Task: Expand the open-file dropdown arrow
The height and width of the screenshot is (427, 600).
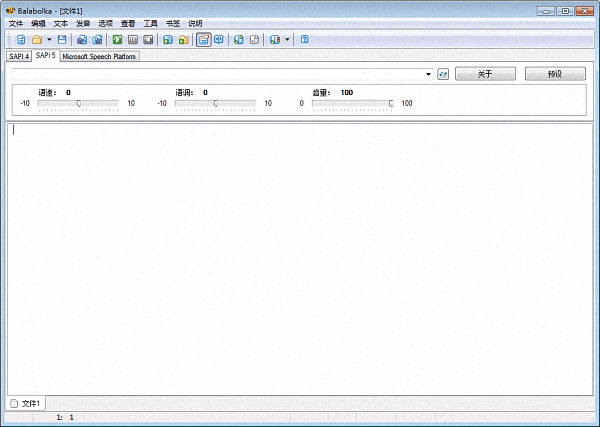Action: point(49,39)
